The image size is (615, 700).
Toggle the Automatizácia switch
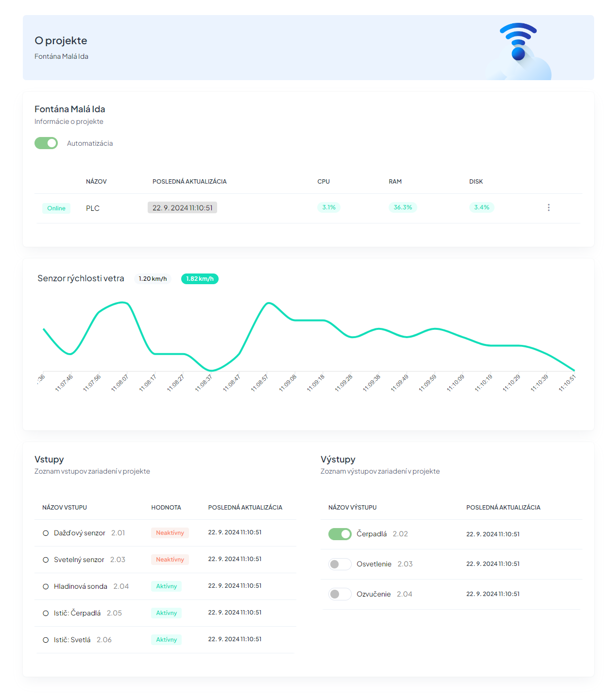pyautogui.click(x=46, y=143)
